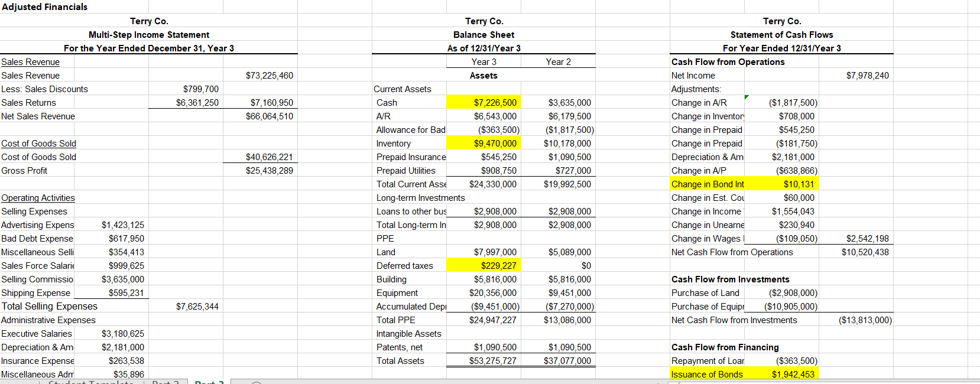Select the Bad Debt Expense value $617,950

(x=126, y=239)
